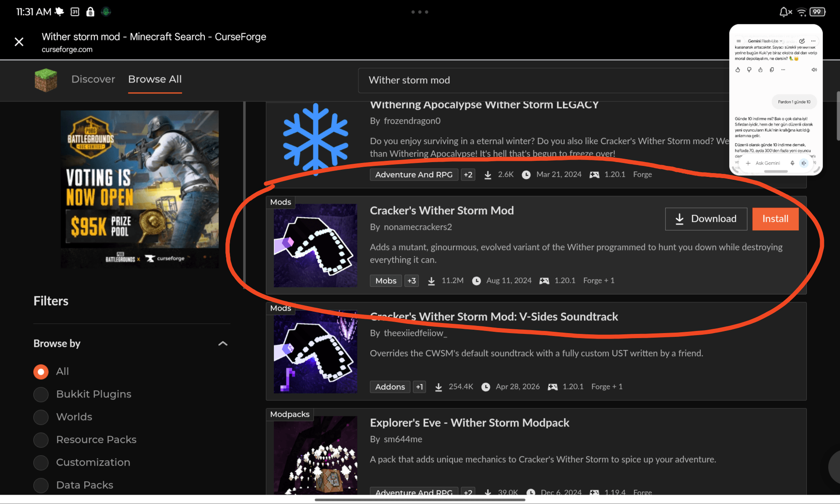Viewport: 840px width, 504px height.
Task: Close the CurseForge browser tab with X
Action: tap(19, 42)
